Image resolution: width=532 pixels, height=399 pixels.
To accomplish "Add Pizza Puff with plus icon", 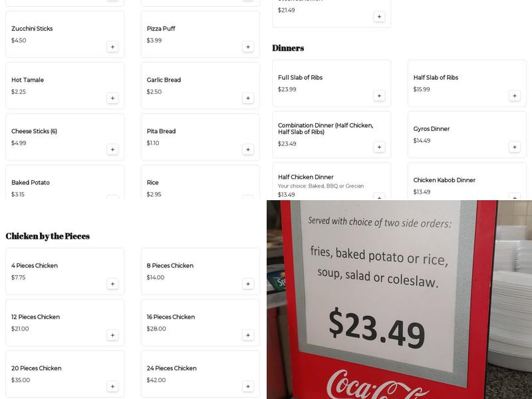I will (x=248, y=47).
